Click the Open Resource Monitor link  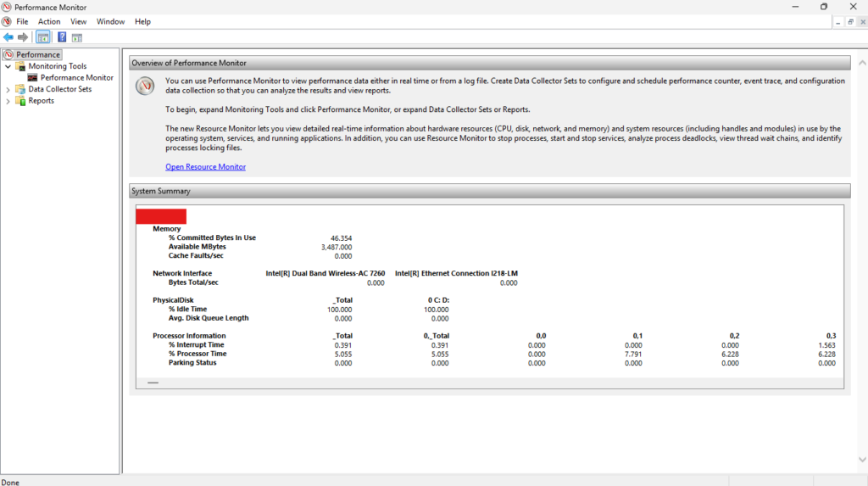205,167
